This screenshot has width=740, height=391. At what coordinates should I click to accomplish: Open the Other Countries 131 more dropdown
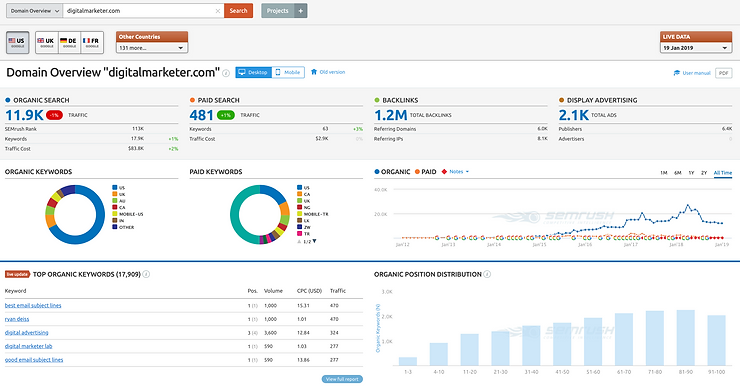click(151, 48)
